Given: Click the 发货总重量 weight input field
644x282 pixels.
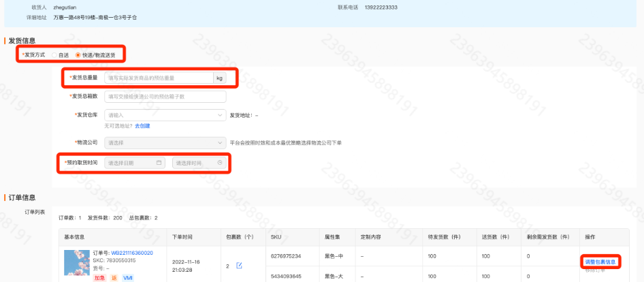Looking at the screenshot, I should pos(159,78).
